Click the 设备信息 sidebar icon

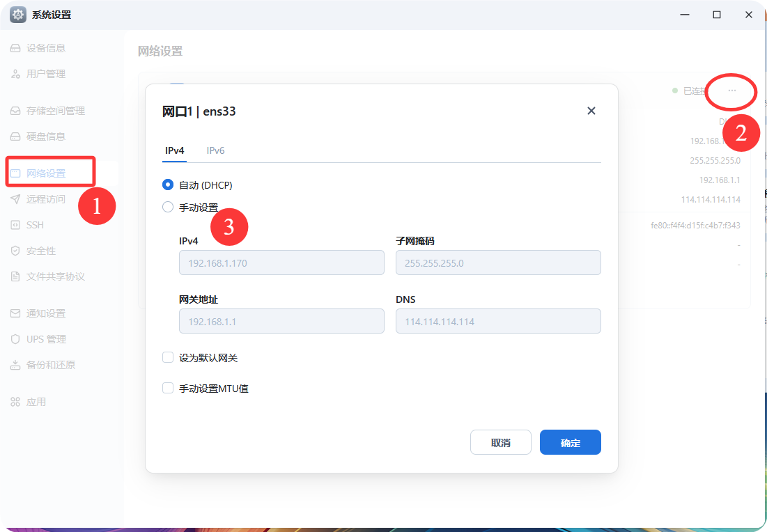tap(15, 48)
